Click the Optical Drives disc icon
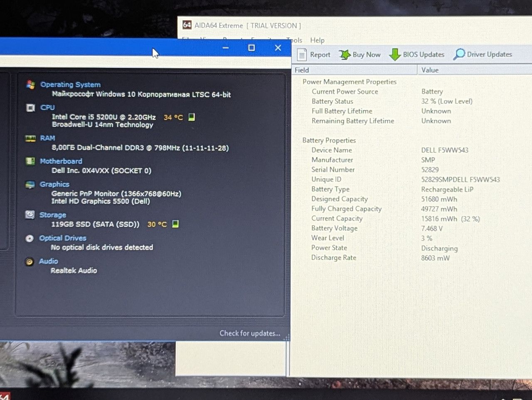 coord(30,238)
